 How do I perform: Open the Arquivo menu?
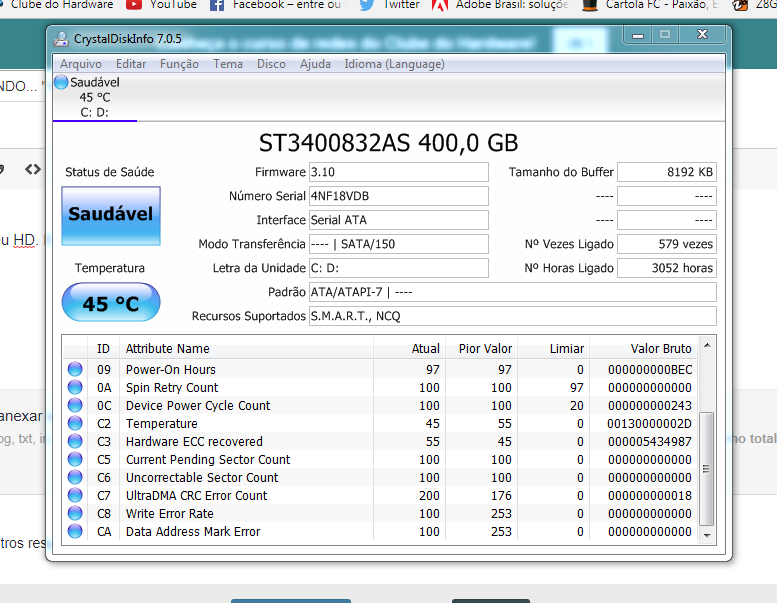tap(81, 64)
